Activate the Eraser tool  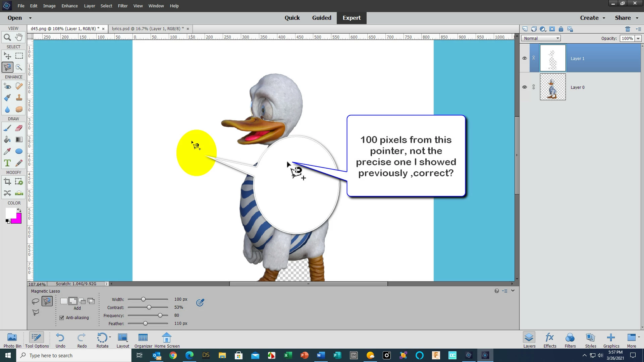(19, 128)
